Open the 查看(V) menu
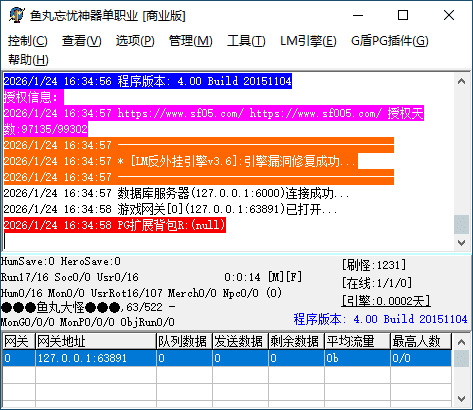Image resolution: width=473 pixels, height=410 pixels. tap(82, 41)
